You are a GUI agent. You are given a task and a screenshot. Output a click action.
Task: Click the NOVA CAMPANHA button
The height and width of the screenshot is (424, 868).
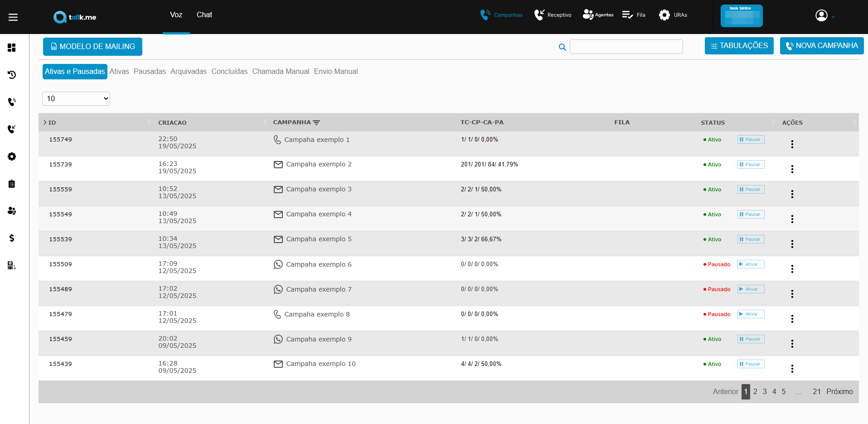(821, 46)
